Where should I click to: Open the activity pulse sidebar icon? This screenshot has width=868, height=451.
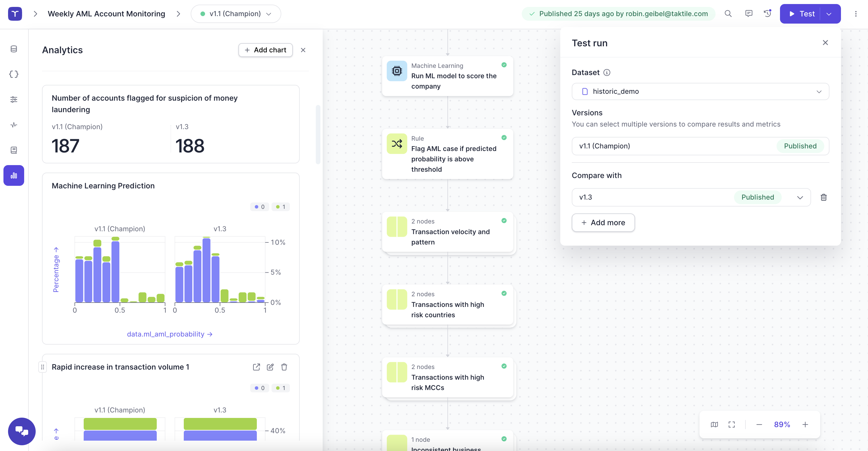click(14, 125)
